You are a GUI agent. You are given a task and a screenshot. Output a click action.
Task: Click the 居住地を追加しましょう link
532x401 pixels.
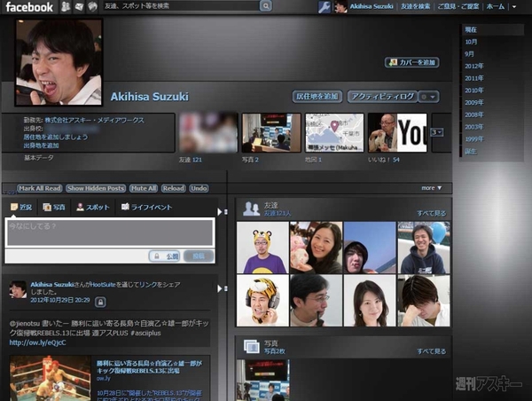(56, 138)
